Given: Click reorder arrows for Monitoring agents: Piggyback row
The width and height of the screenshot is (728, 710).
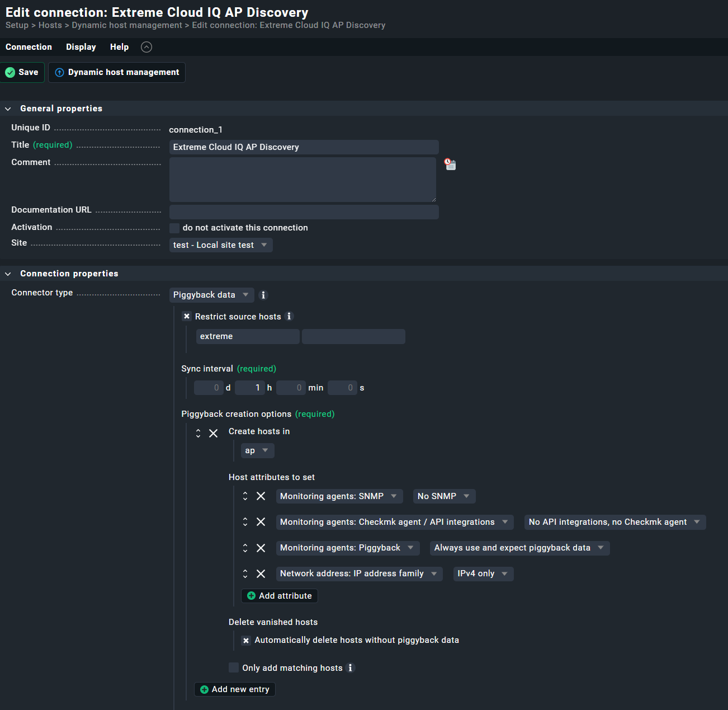Looking at the screenshot, I should coord(245,548).
